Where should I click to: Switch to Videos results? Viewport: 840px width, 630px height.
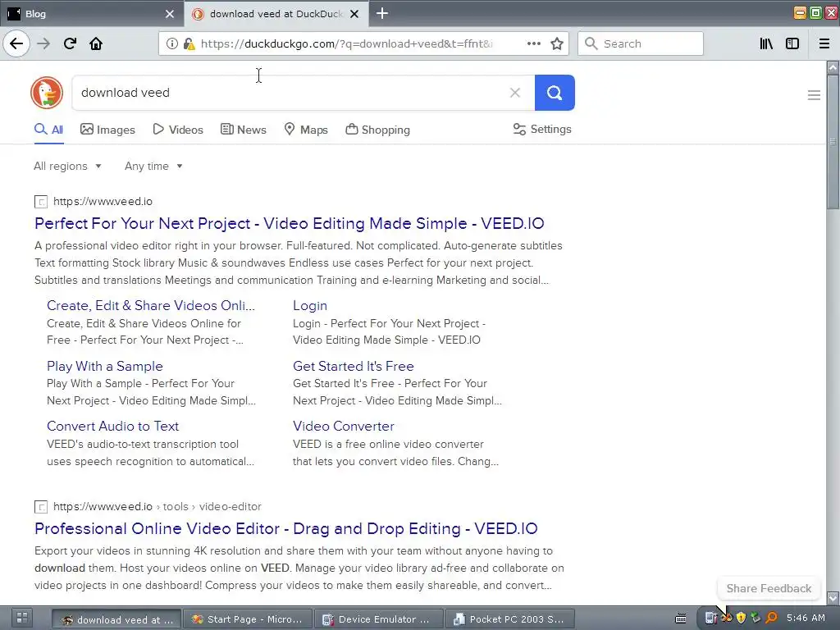178,130
